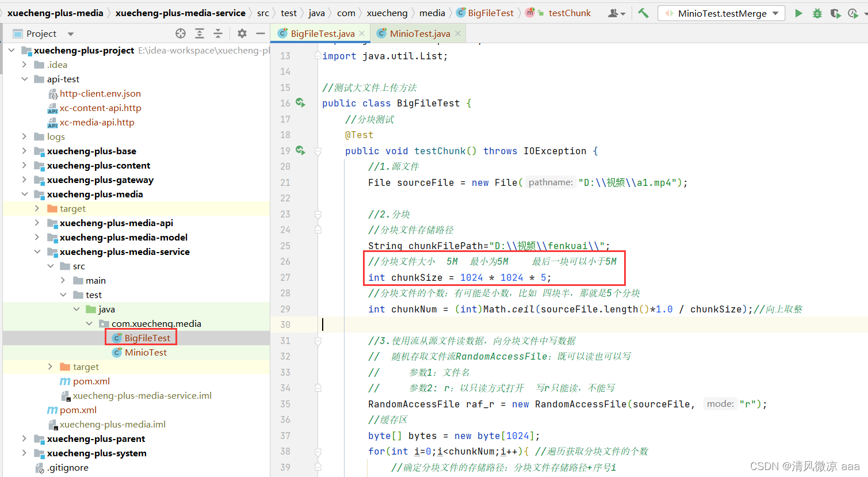The height and width of the screenshot is (477, 868).
Task: Click the 'xuecheng' breadcrumb segment
Action: (x=387, y=13)
